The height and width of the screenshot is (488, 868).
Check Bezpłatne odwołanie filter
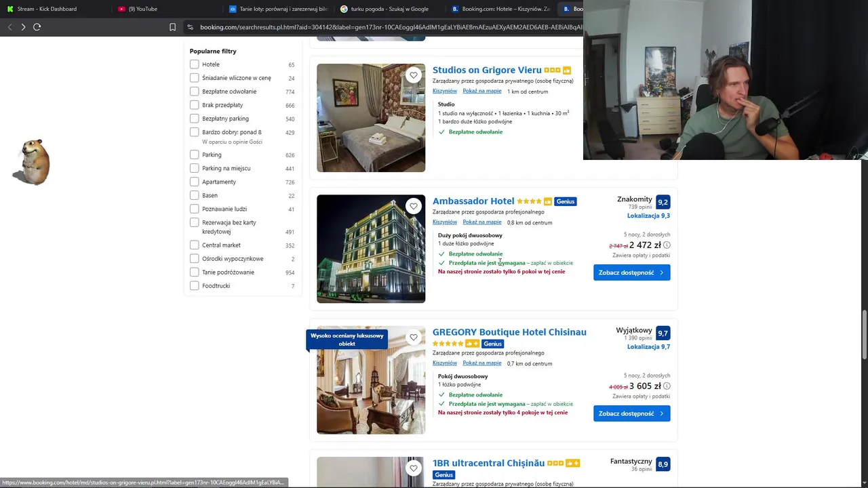[195, 91]
